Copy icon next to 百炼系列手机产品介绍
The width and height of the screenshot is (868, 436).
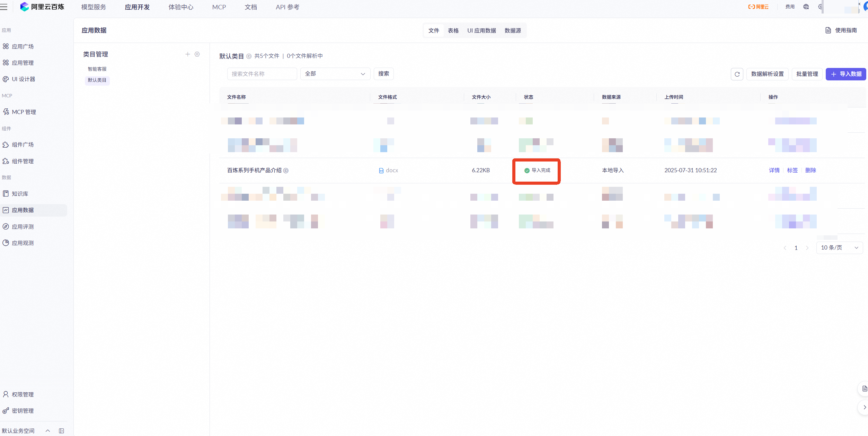286,171
